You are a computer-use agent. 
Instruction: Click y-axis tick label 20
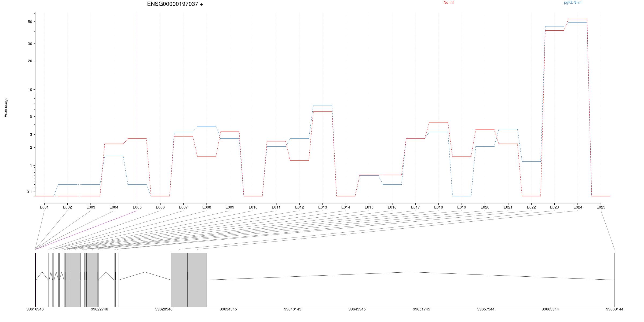coord(30,61)
